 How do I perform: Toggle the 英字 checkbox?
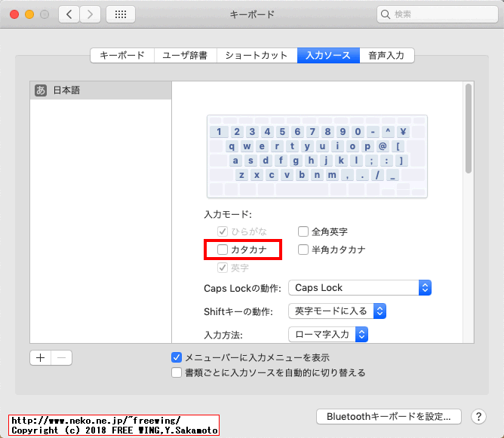[x=223, y=268]
